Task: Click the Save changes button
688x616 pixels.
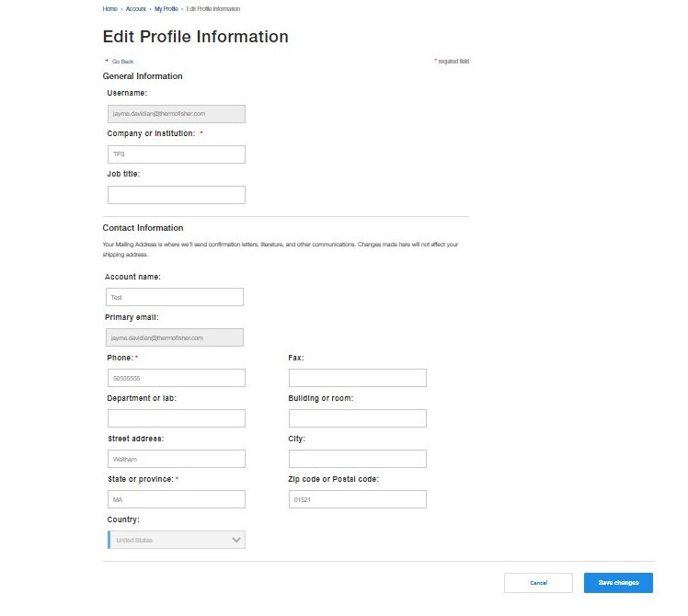Action: [618, 583]
